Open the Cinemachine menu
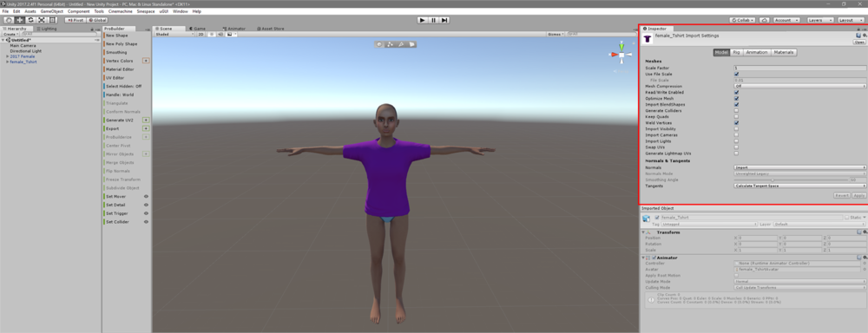This screenshot has width=868, height=333. pyautogui.click(x=120, y=11)
